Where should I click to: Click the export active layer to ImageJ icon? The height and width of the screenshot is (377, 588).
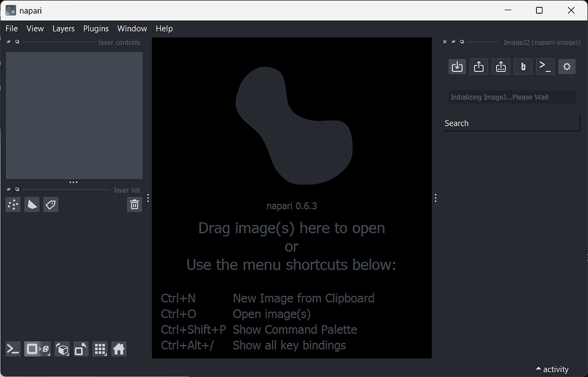[479, 67]
